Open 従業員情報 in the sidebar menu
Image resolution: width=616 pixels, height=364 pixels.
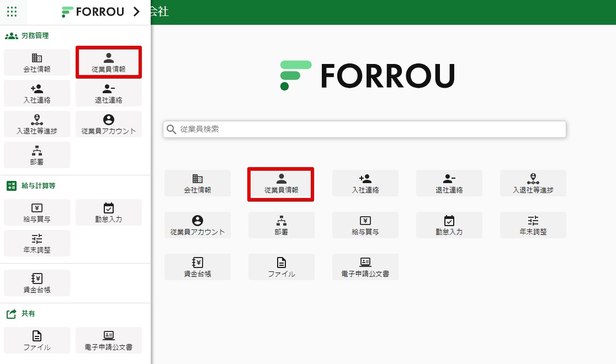(109, 62)
